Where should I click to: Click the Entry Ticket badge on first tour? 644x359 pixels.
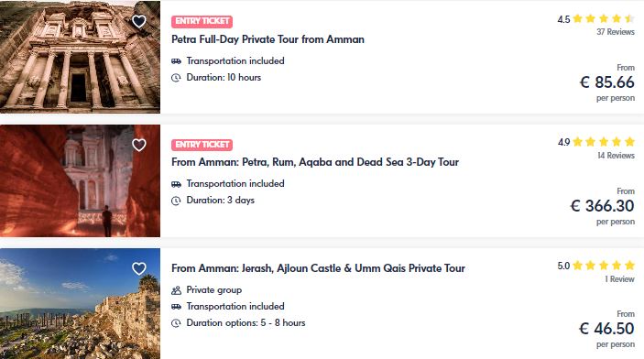(202, 21)
